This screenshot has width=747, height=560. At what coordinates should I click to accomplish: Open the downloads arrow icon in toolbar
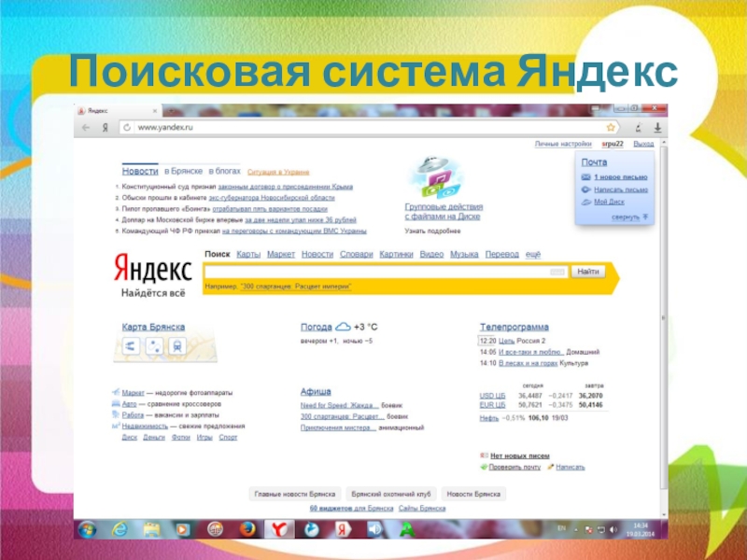(657, 127)
